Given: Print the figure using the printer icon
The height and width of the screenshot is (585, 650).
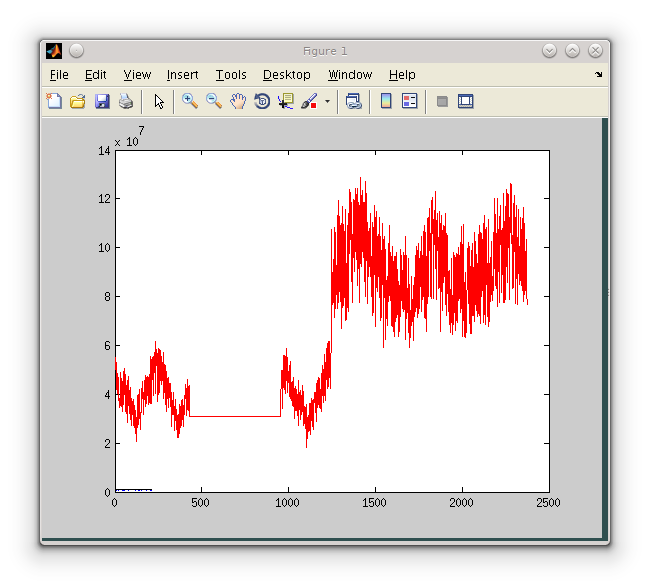Looking at the screenshot, I should point(126,101).
